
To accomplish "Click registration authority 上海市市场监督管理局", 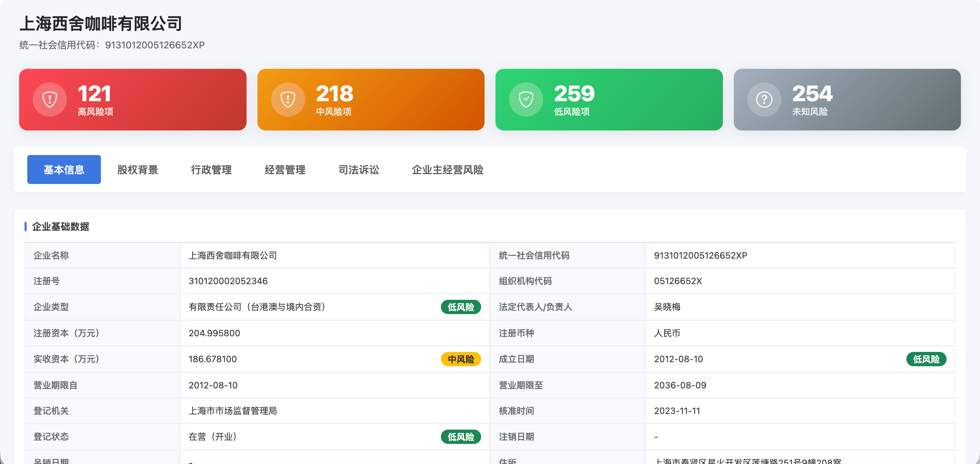I will click(233, 411).
